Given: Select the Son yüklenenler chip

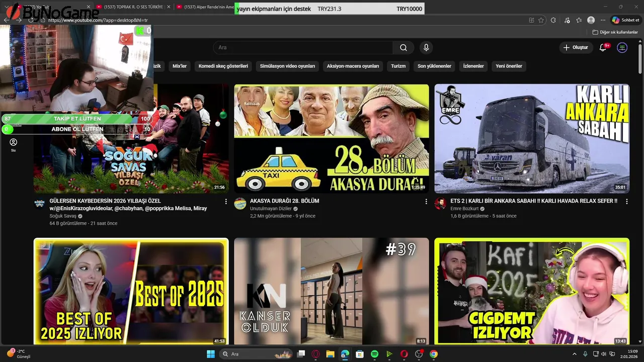Looking at the screenshot, I should 434,66.
